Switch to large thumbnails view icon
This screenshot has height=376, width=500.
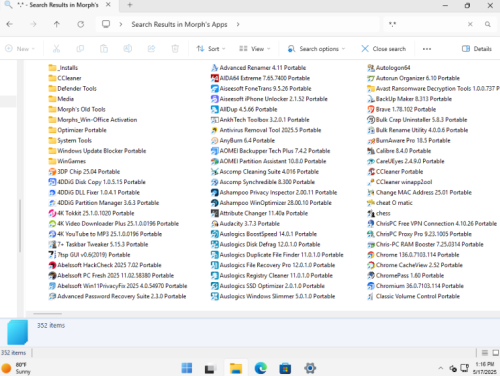496,352
